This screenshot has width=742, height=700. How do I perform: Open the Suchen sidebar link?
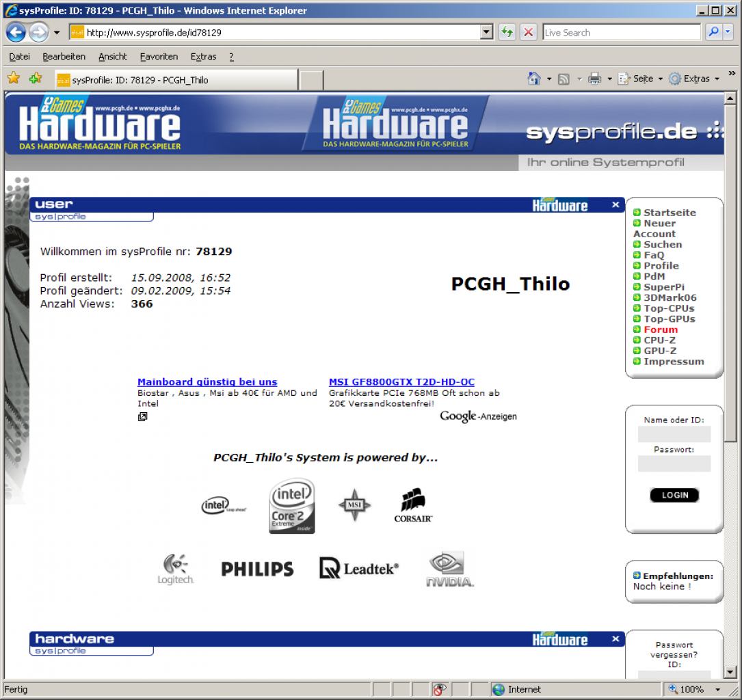(x=663, y=245)
